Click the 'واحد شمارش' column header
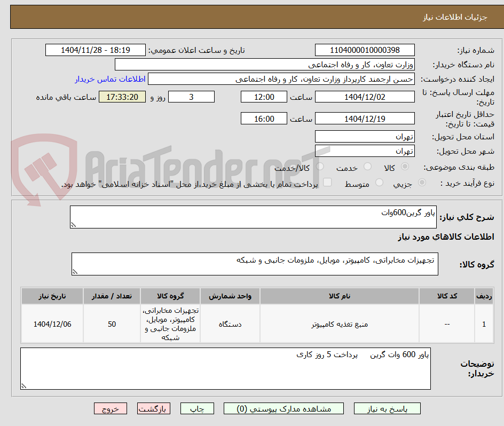 pos(230,296)
